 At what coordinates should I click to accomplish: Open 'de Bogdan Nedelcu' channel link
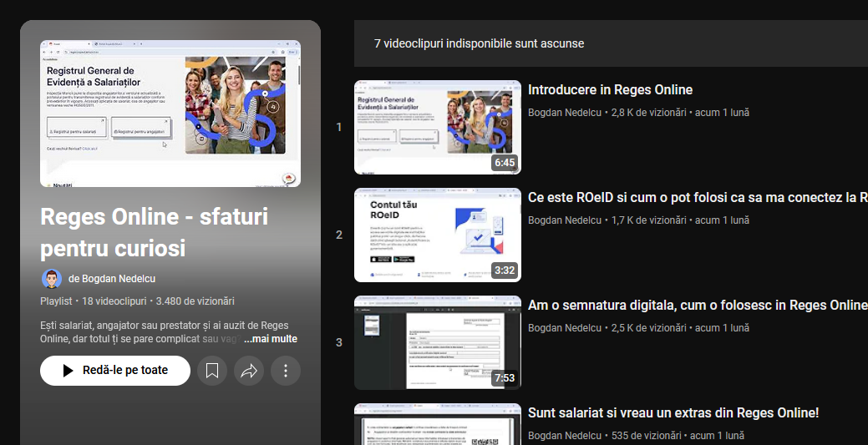tap(112, 279)
